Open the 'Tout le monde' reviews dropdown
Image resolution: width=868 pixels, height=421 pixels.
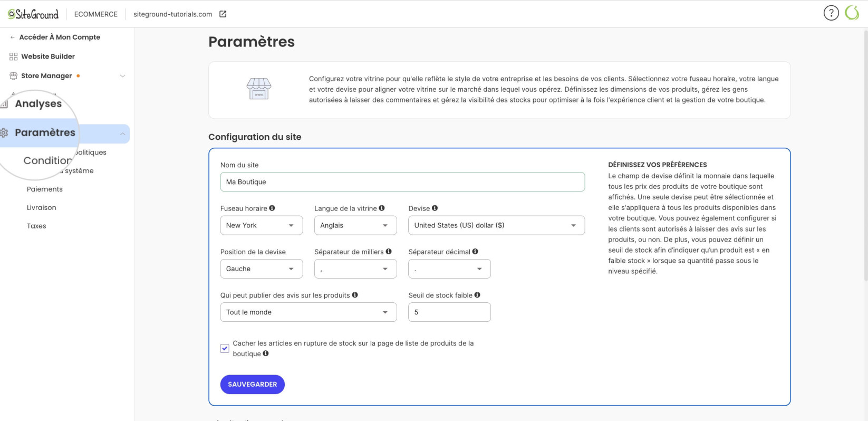(x=308, y=312)
